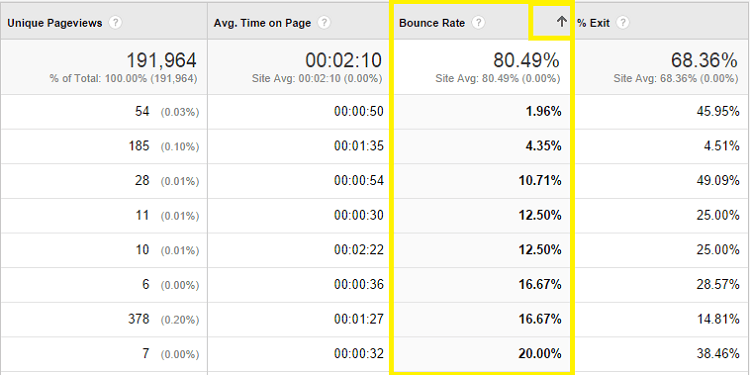Select total unique pageviews 191,964
750x375 pixels.
161,61
